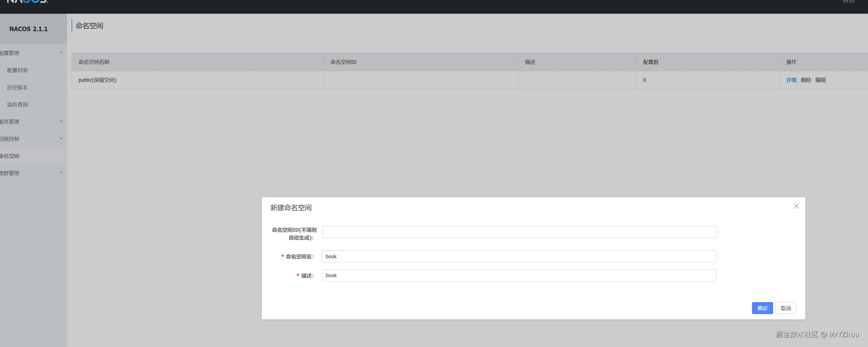Collapse the 配置管理 menu chevron
This screenshot has width=868, height=347.
pos(61,53)
